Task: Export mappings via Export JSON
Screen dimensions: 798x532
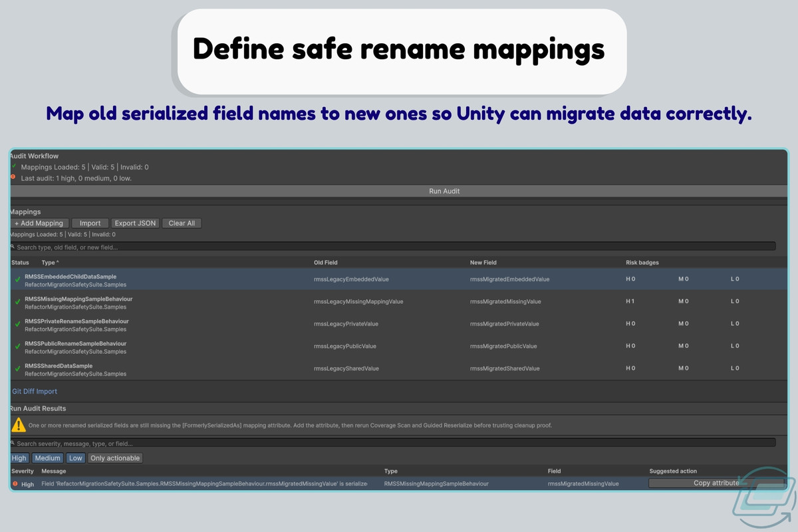Action: (x=135, y=223)
